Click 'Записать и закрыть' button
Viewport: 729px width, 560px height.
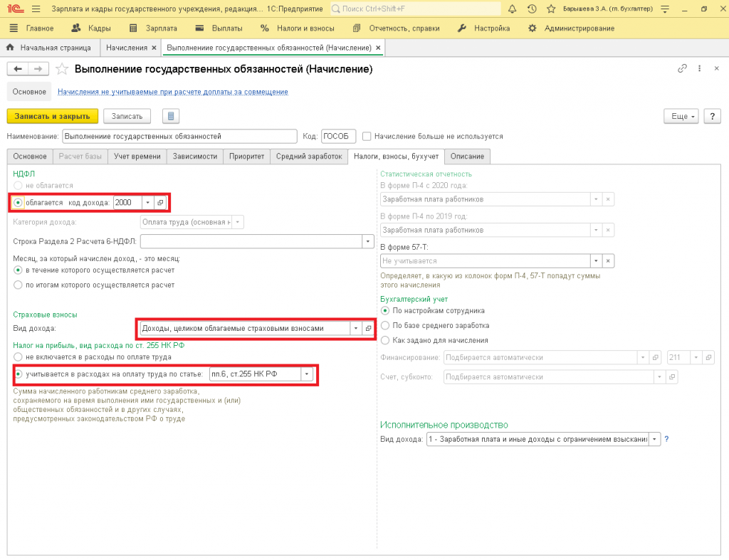[52, 116]
